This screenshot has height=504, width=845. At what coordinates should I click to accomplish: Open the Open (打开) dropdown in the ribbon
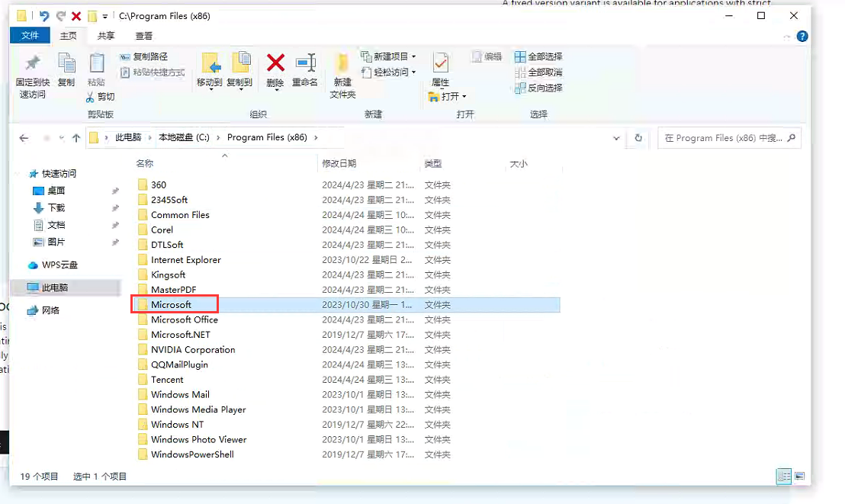pyautogui.click(x=448, y=97)
